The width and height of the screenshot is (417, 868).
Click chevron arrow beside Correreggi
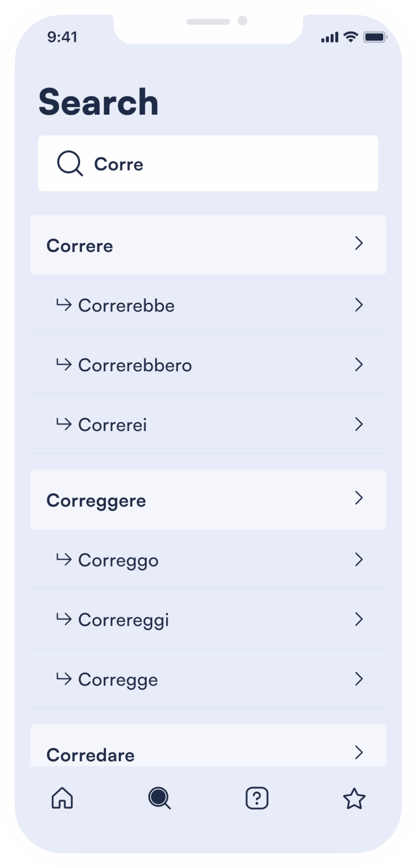[x=359, y=619]
